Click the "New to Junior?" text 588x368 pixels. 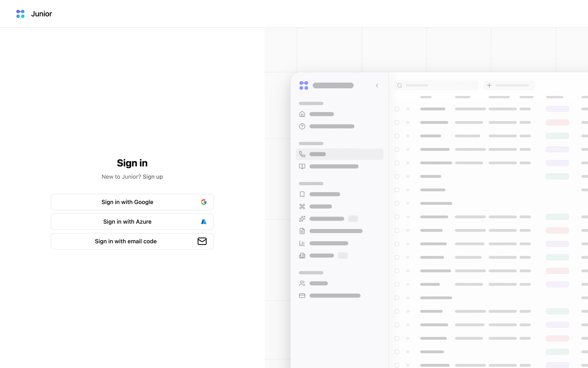pyautogui.click(x=121, y=177)
